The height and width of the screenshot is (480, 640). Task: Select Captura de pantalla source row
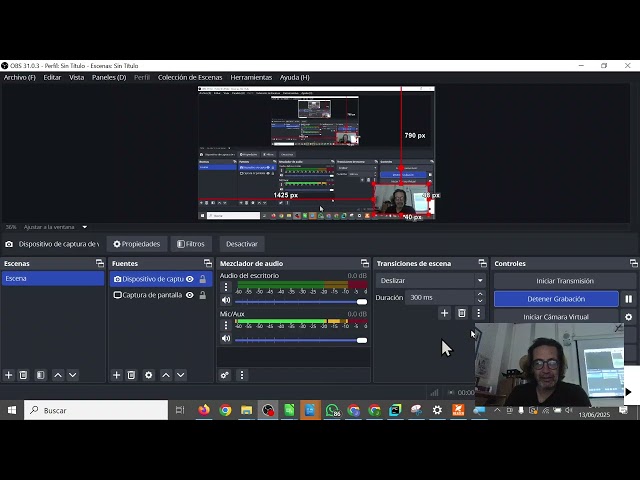161,295
